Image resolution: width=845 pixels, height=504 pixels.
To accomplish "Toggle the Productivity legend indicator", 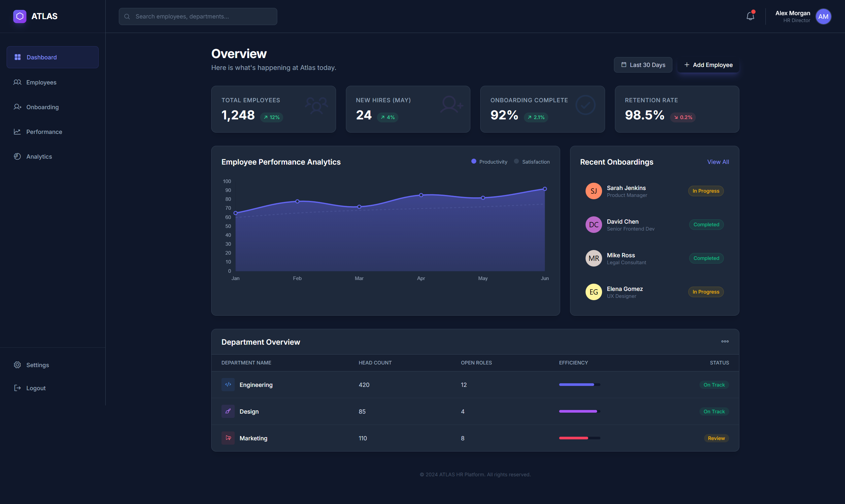I will (474, 161).
